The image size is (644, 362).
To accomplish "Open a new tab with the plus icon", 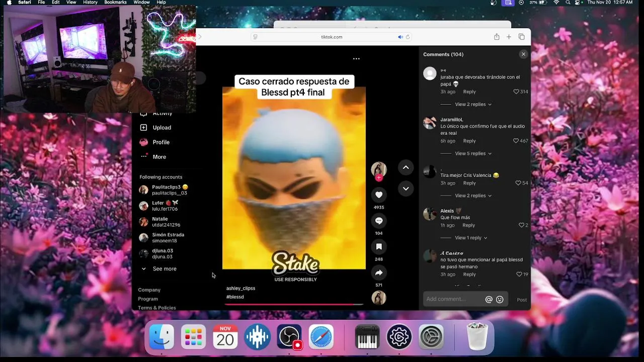I will (509, 37).
